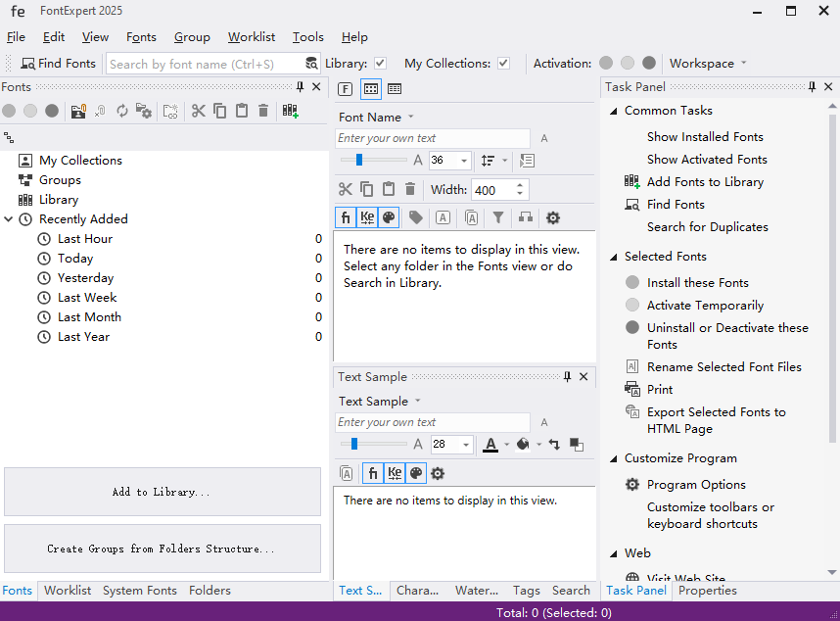Click Add Fonts to Library toolbar icon in Fonts panel
Screen dimensions: 840x621
290,111
